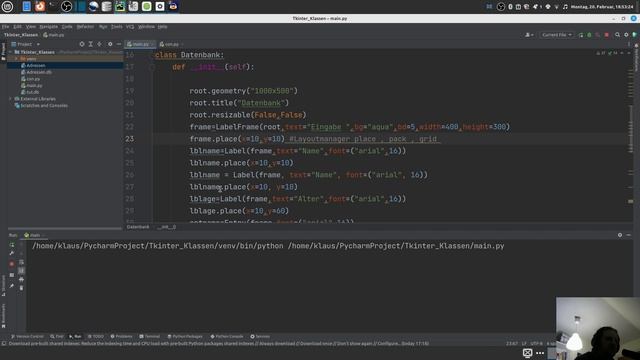Collapse the Tkinter_Klassen project root

point(11,52)
